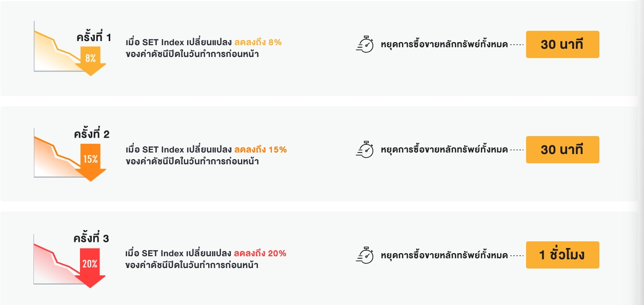This screenshot has width=644, height=305.
Task: Click the orange 15% down arrow
Action: coord(91,161)
